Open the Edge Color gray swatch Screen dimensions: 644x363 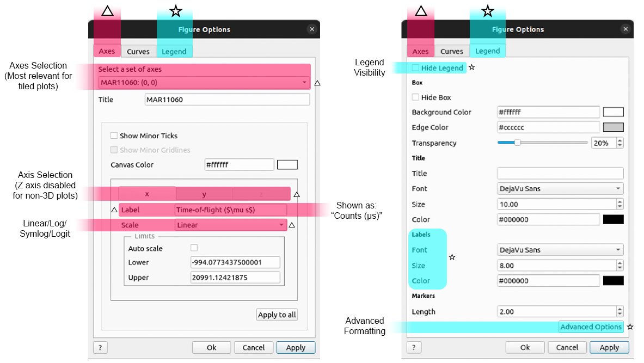pyautogui.click(x=613, y=127)
